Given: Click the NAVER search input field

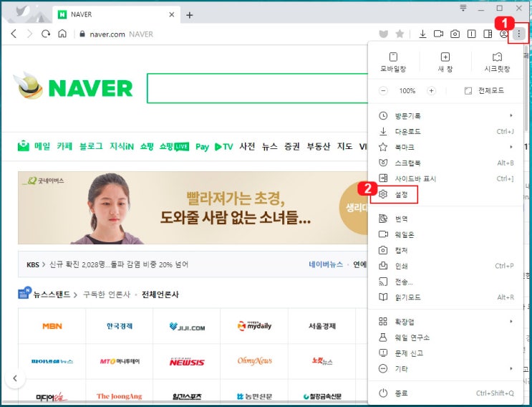Looking at the screenshot, I should tap(258, 88).
